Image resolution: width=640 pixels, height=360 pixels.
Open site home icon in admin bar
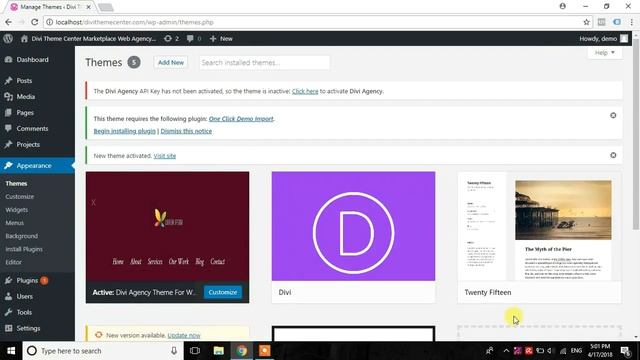tap(24, 39)
